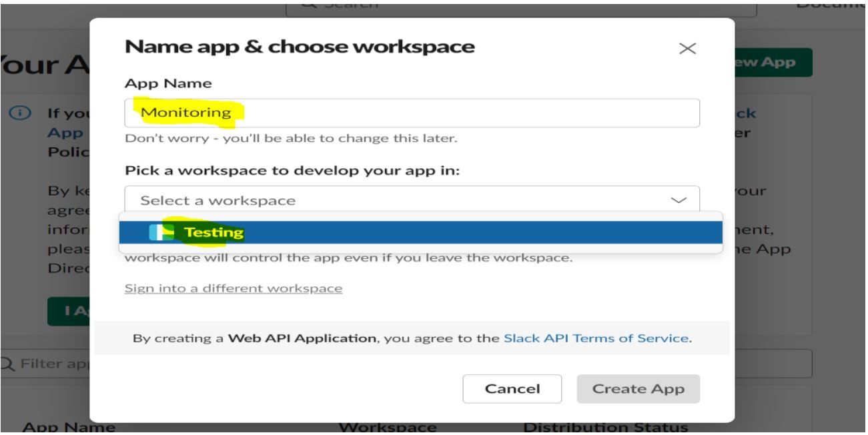
Task: Click the 'Name app & choose workspace' heading
Action: [300, 47]
